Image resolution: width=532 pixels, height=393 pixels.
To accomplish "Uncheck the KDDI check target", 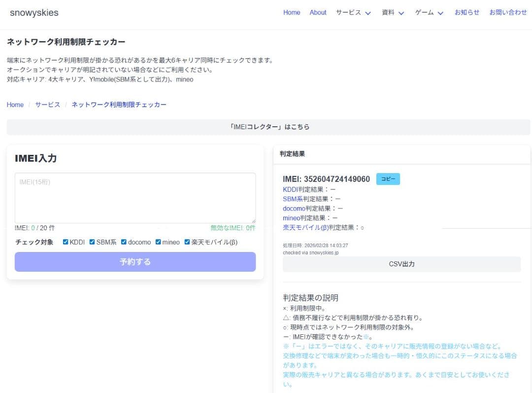I will click(x=66, y=242).
